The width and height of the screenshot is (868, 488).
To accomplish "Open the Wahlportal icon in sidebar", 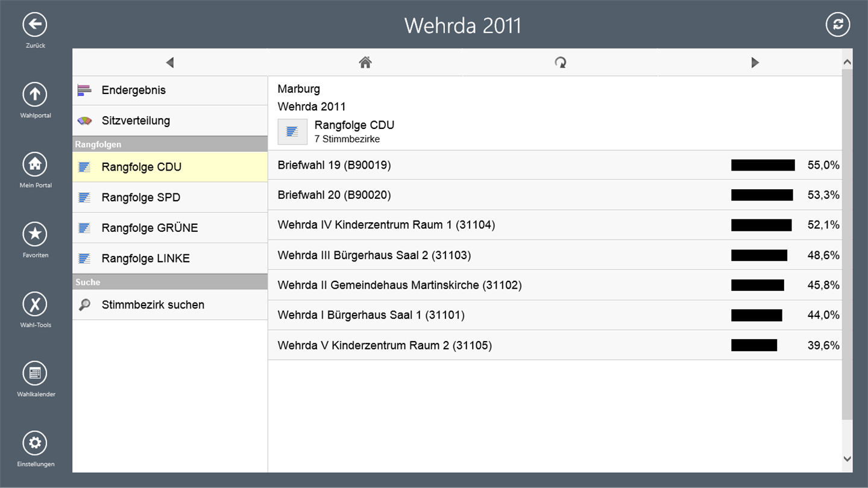I will 35,94.
